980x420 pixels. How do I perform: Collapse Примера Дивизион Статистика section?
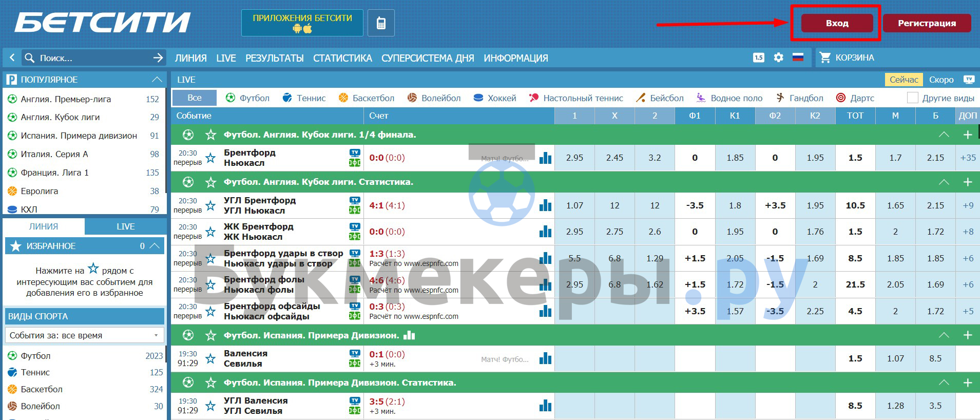(x=944, y=383)
